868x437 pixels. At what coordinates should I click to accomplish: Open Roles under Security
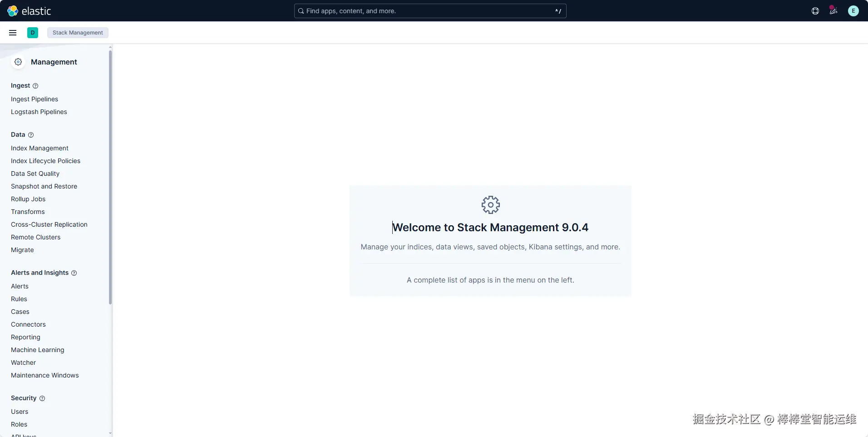tap(19, 424)
